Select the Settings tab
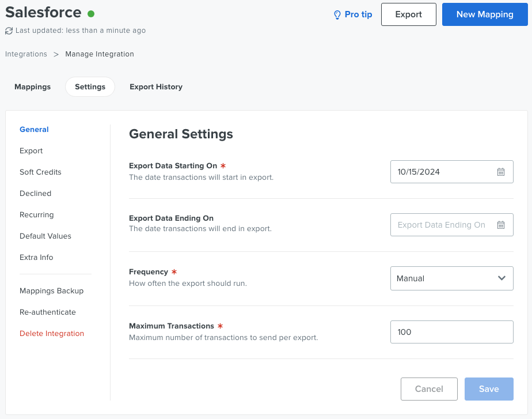 pos(90,86)
